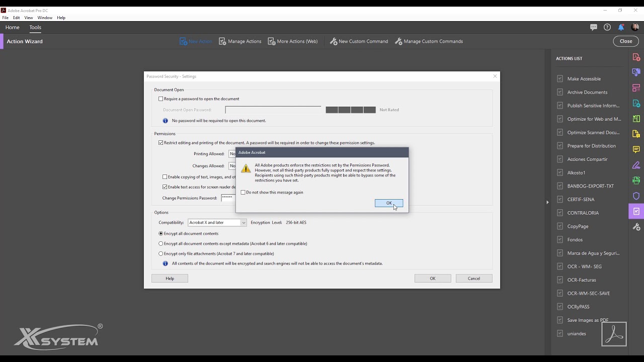Switch to the Home tab

(13, 28)
